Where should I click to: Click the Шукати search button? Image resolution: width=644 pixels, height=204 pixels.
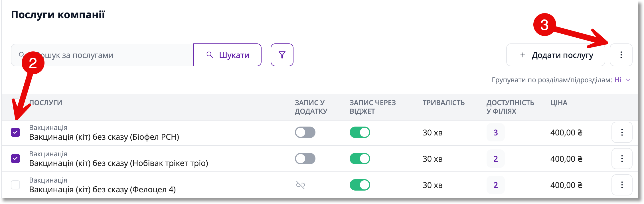[x=227, y=55]
